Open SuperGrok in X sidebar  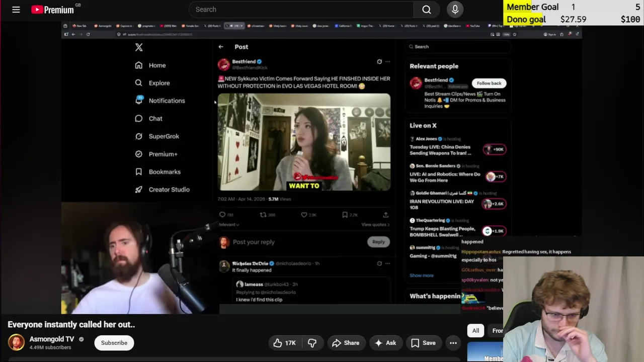tap(157, 136)
